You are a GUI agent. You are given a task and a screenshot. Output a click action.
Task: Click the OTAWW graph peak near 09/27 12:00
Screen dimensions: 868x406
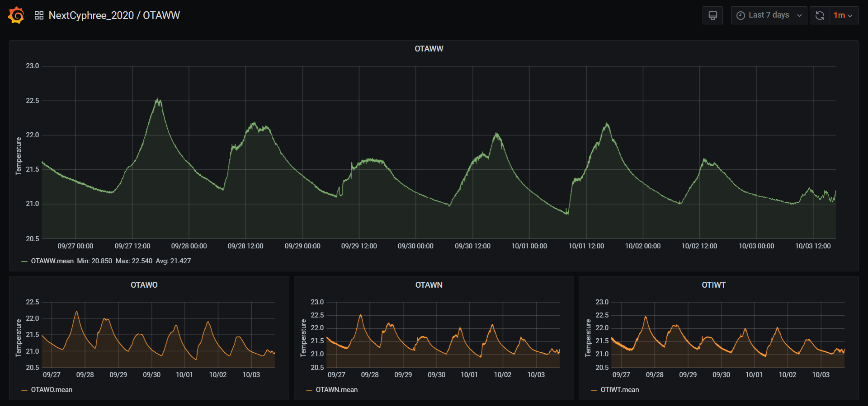coord(158,99)
